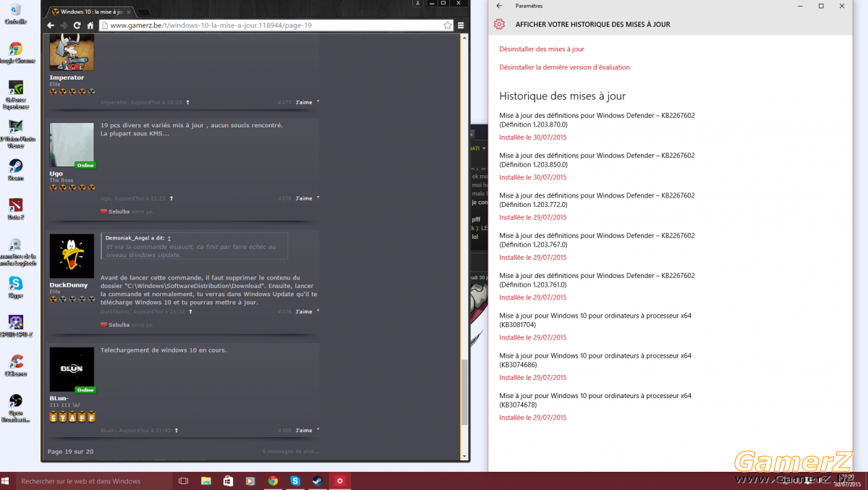Click 'Installée le 29/07/2015' under Définition 1.203.772.0
Screen dimensions: 868x490
[533, 217]
